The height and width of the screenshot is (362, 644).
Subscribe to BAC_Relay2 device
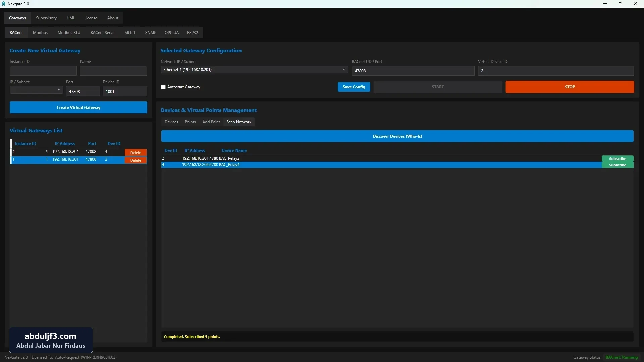pos(618,159)
